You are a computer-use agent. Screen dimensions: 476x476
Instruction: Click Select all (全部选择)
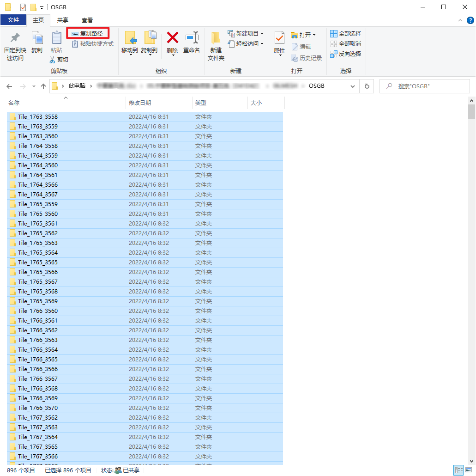pos(345,33)
